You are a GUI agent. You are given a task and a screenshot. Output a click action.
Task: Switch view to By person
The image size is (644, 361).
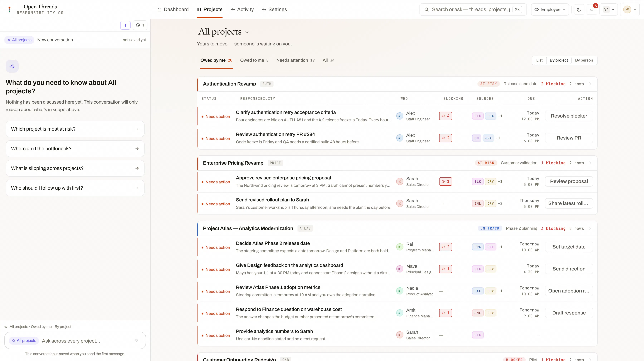(584, 60)
